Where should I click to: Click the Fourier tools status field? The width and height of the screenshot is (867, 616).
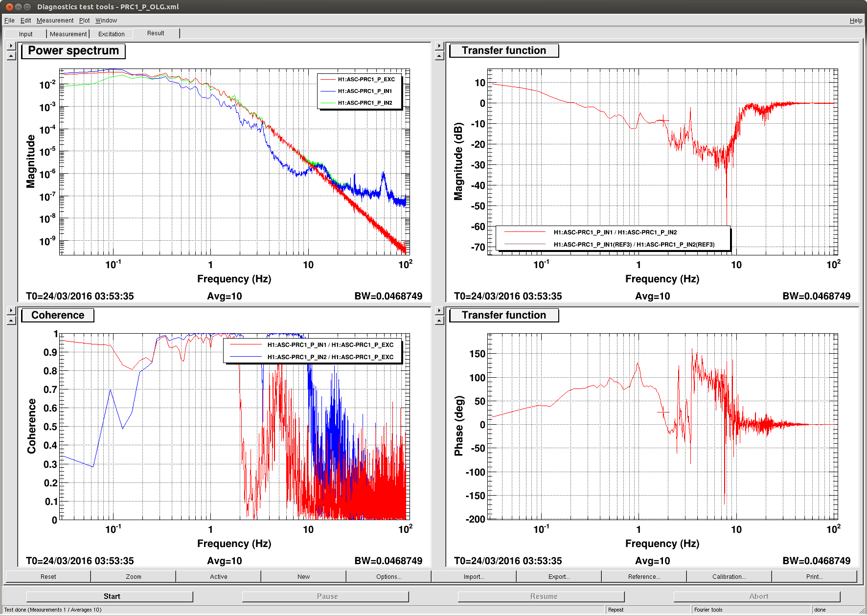(x=751, y=610)
